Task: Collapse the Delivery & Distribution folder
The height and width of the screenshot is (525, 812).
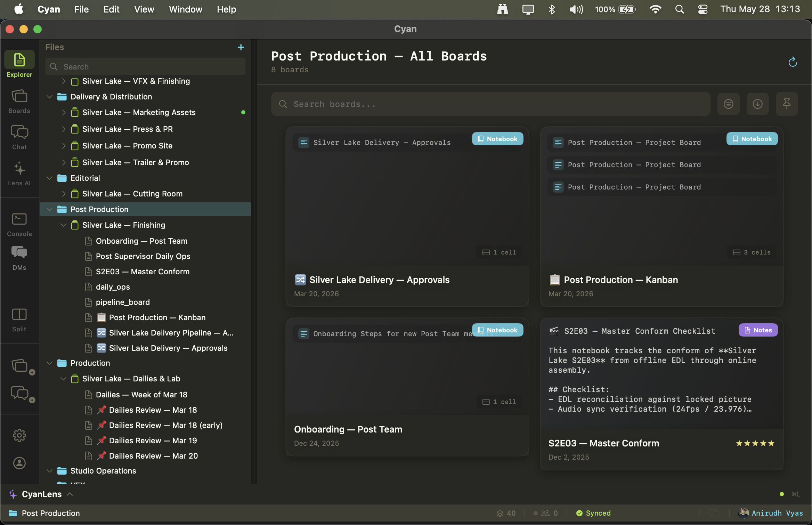Action: tap(49, 97)
